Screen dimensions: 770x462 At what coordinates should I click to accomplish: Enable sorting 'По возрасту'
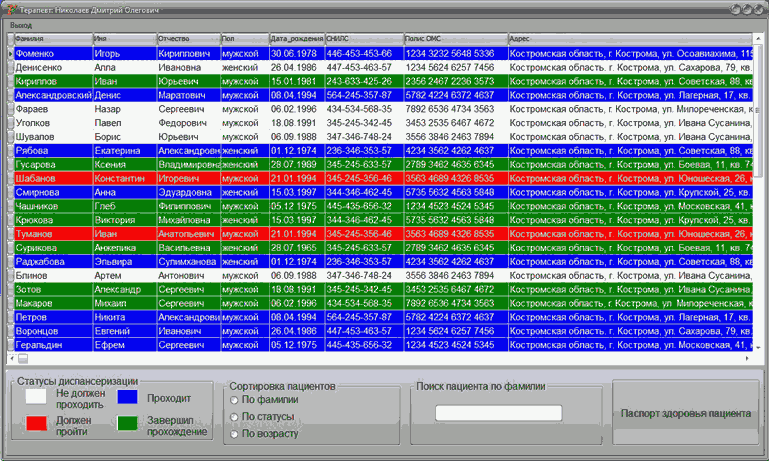click(234, 433)
